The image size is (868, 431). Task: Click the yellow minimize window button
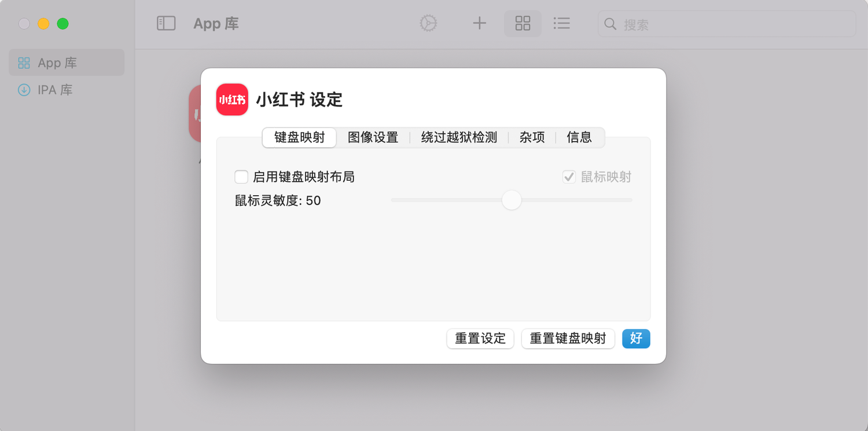(43, 24)
